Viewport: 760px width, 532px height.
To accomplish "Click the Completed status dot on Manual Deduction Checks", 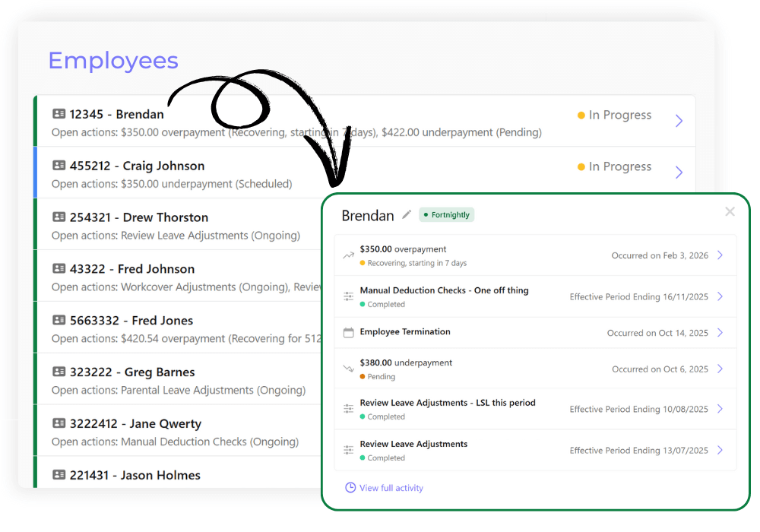I will 363,302.
